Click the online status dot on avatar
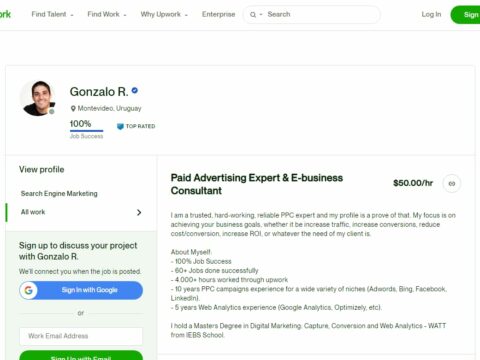Image resolution: width=480 pixels, height=360 pixels. click(x=52, y=112)
